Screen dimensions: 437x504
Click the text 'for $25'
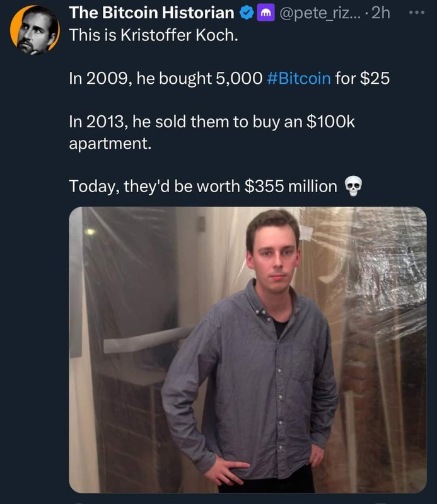click(x=363, y=78)
